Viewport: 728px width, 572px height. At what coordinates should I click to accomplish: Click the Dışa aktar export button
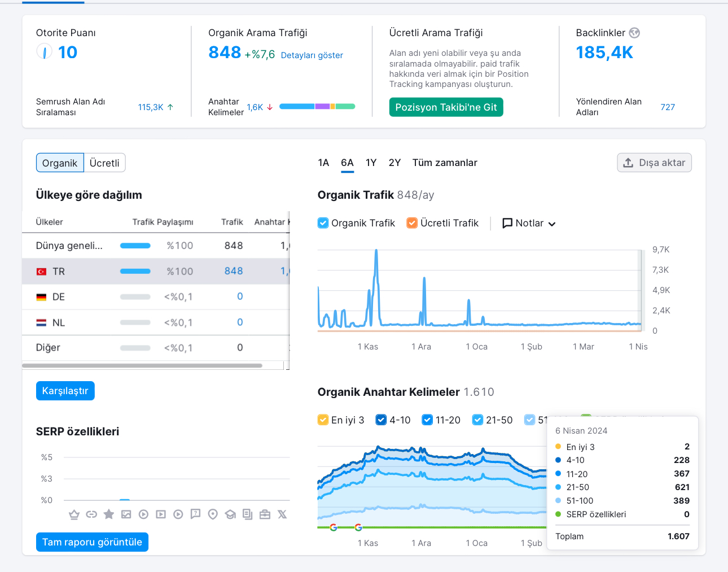pyautogui.click(x=654, y=163)
